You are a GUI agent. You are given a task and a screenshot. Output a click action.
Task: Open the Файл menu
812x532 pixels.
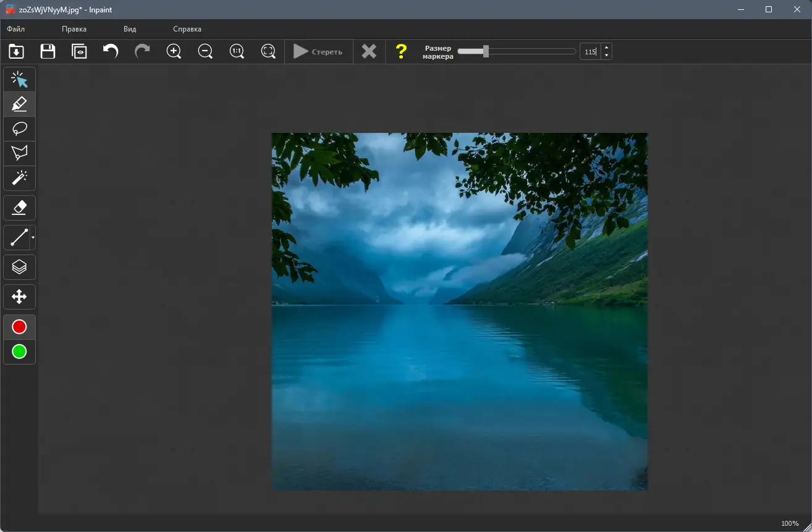pyautogui.click(x=16, y=28)
